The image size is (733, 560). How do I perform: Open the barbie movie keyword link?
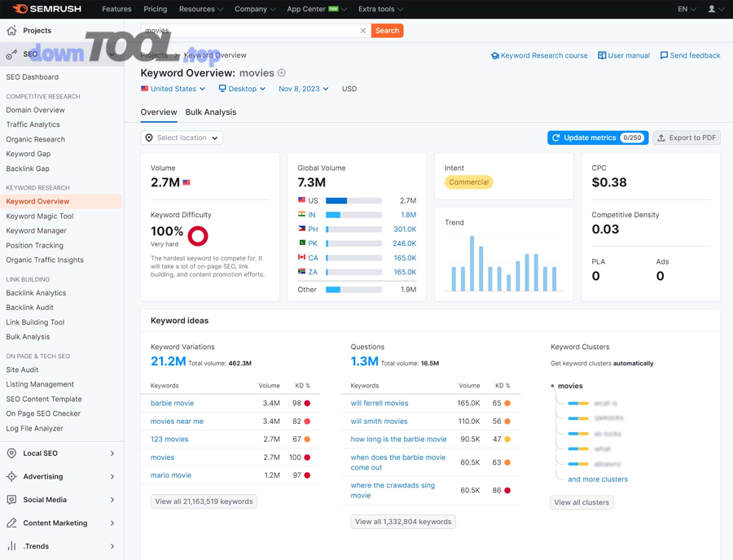(172, 403)
